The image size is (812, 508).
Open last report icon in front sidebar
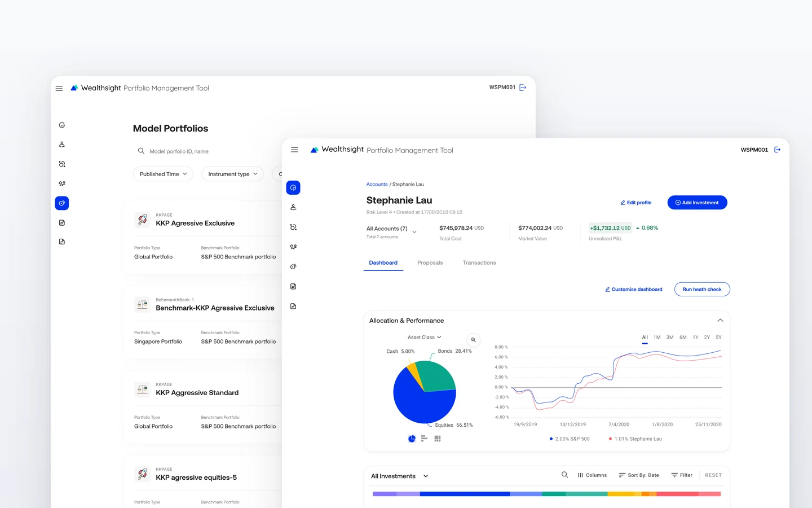coord(293,306)
